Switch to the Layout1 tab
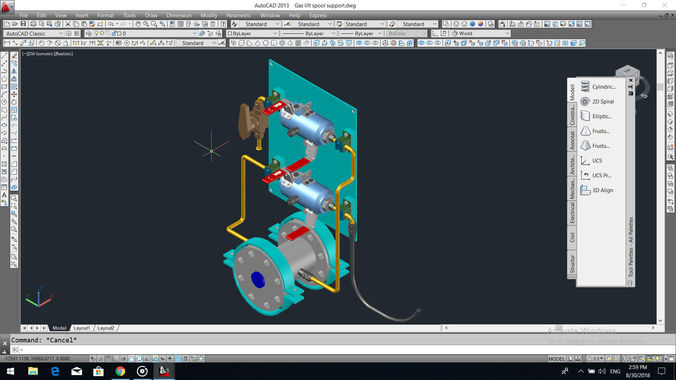This screenshot has height=380, width=676. (81, 328)
